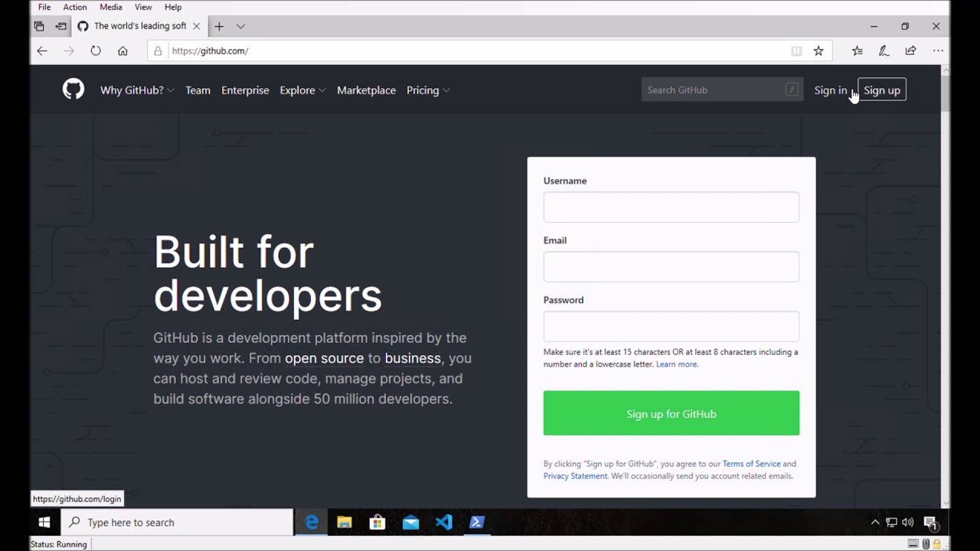The height and width of the screenshot is (551, 980).
Task: Open the Media menu
Action: (x=111, y=7)
